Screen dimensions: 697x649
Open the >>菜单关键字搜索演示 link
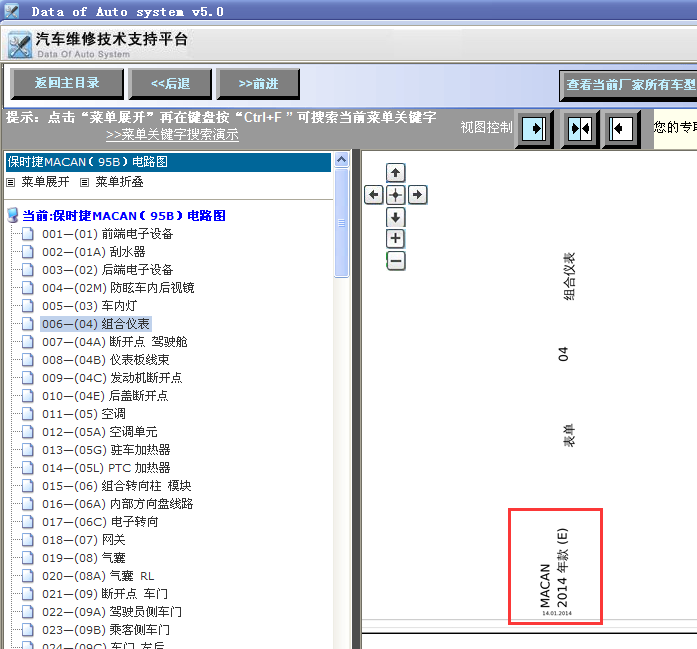(172, 135)
